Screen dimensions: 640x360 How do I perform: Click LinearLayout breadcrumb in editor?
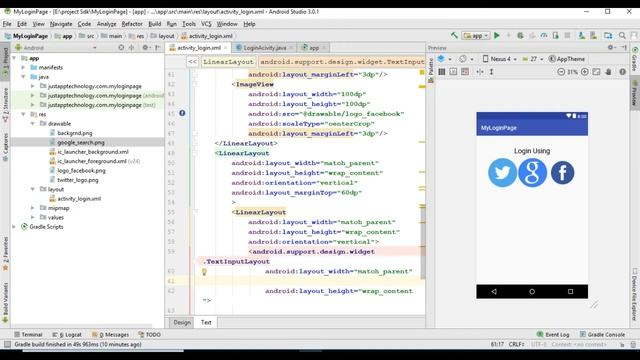(228, 62)
